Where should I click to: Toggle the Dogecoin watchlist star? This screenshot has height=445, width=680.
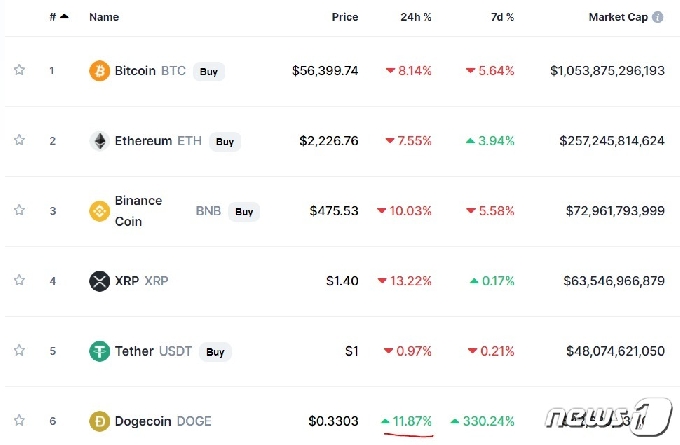point(19,421)
